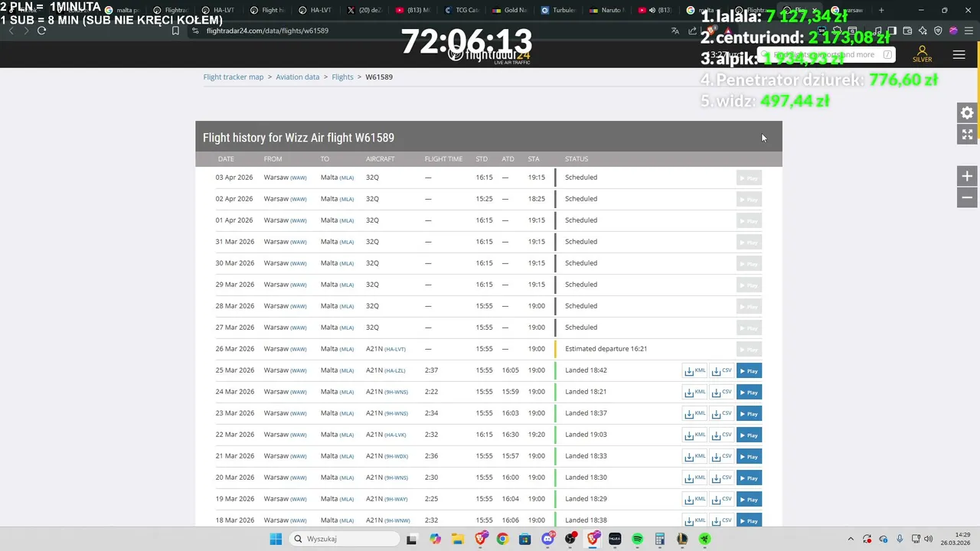Click 'Estimated departure 16:21' status text
The height and width of the screenshot is (551, 980).
point(606,349)
